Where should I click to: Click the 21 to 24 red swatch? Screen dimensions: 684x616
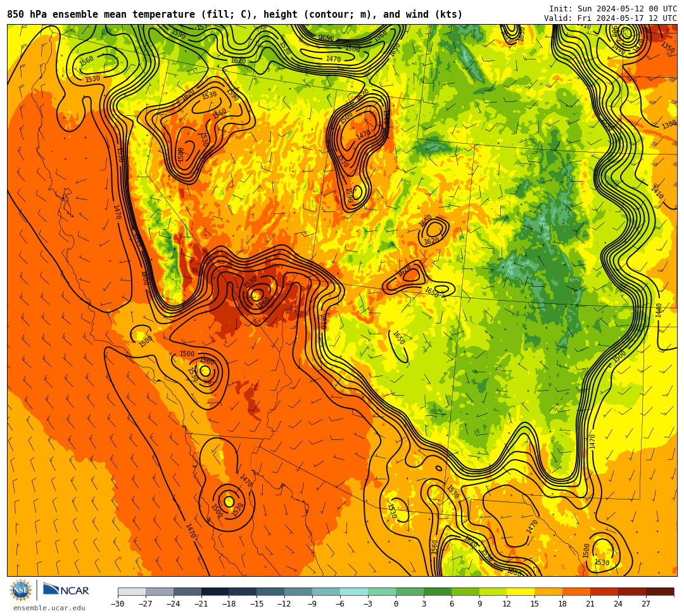(605, 591)
